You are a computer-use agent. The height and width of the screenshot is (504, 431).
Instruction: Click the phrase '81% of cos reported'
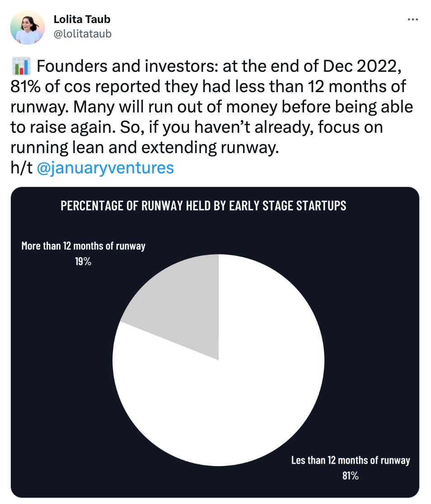[x=85, y=87]
